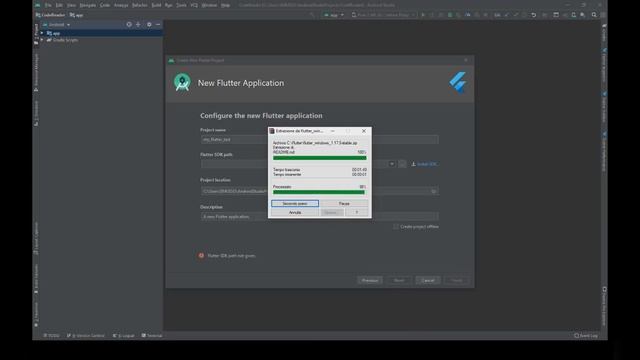
Task: Close the Flutter extraction dialog
Action: pyautogui.click(x=364, y=131)
